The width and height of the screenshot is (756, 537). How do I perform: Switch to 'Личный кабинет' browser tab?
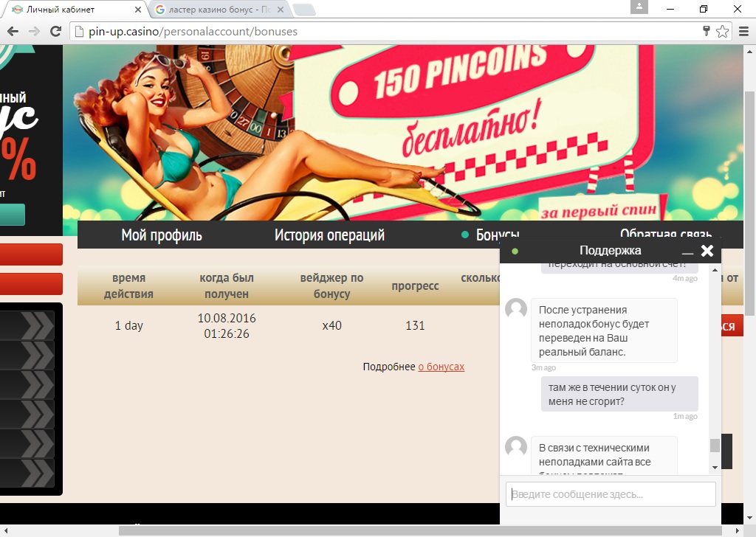[x=74, y=9]
